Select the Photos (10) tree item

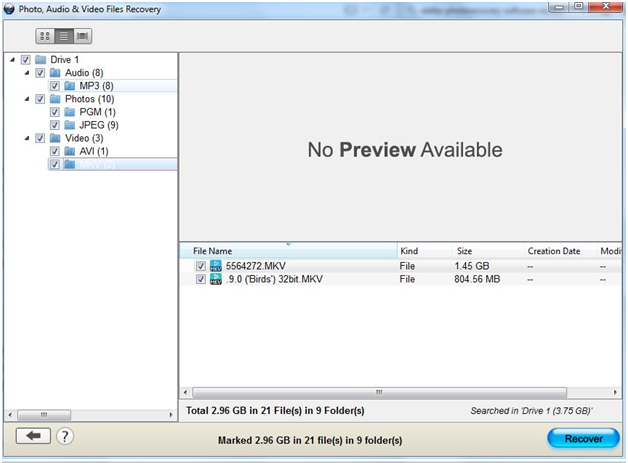pyautogui.click(x=90, y=99)
